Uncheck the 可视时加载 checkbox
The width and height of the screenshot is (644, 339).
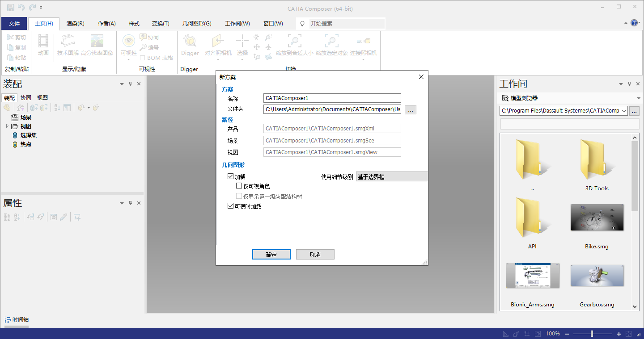pyautogui.click(x=231, y=206)
